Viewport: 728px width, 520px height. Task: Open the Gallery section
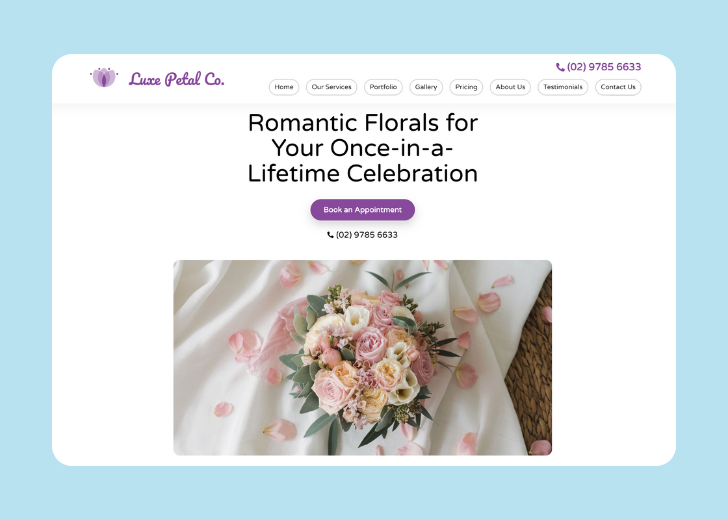tap(426, 87)
